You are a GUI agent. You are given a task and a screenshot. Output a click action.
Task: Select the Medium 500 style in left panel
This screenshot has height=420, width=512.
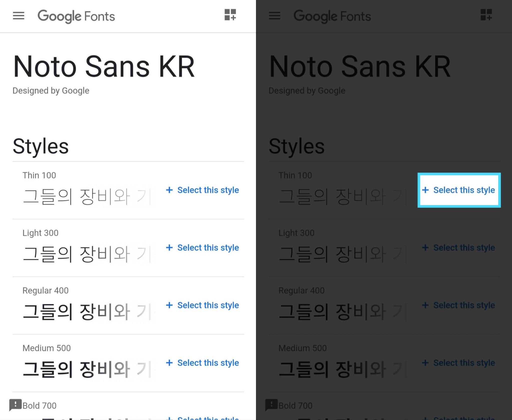click(x=202, y=363)
